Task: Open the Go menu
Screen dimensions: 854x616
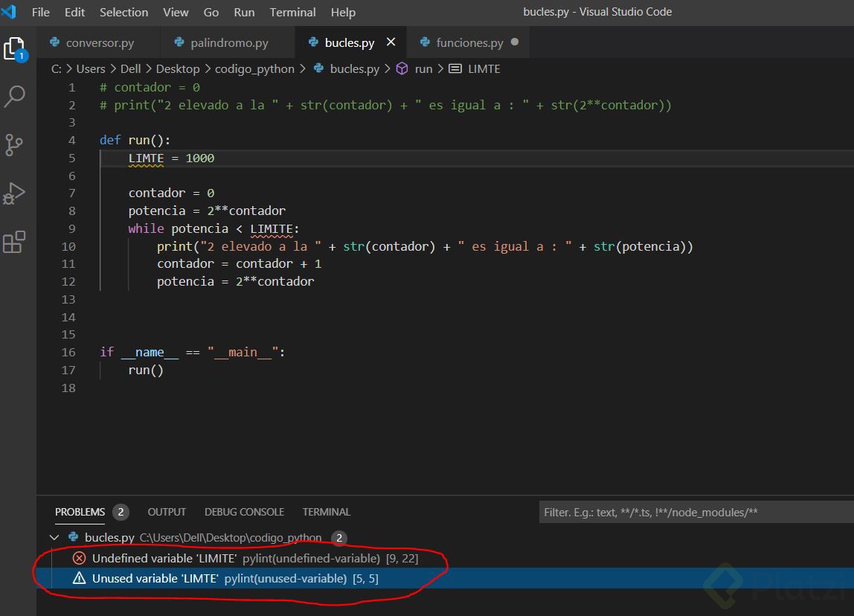Action: click(x=211, y=12)
